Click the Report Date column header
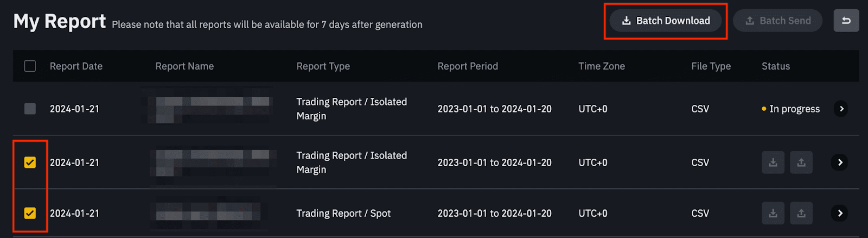 coord(76,66)
